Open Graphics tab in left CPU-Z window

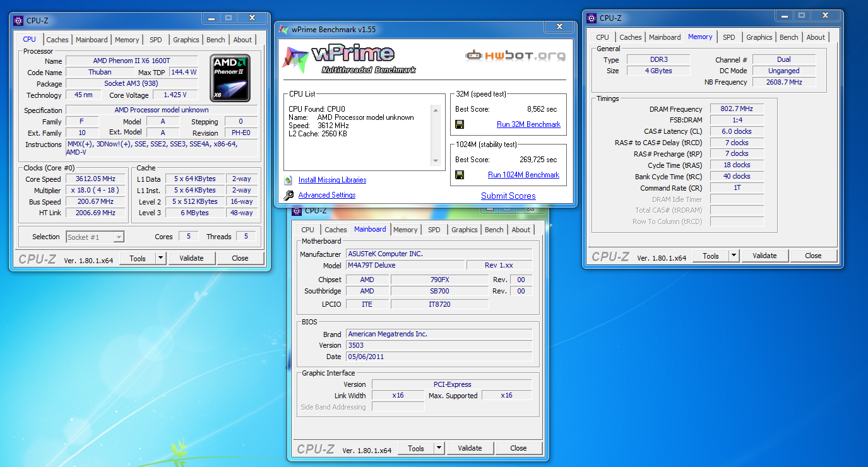coord(186,40)
